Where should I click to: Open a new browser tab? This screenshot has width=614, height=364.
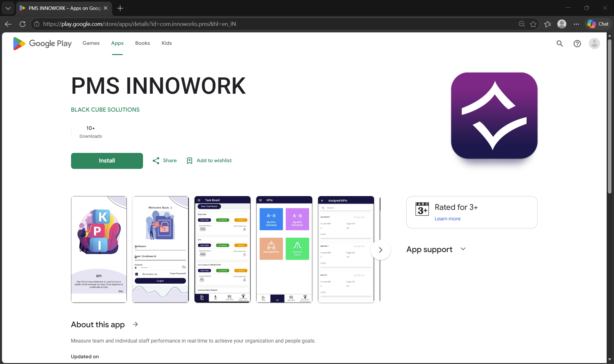tap(120, 8)
